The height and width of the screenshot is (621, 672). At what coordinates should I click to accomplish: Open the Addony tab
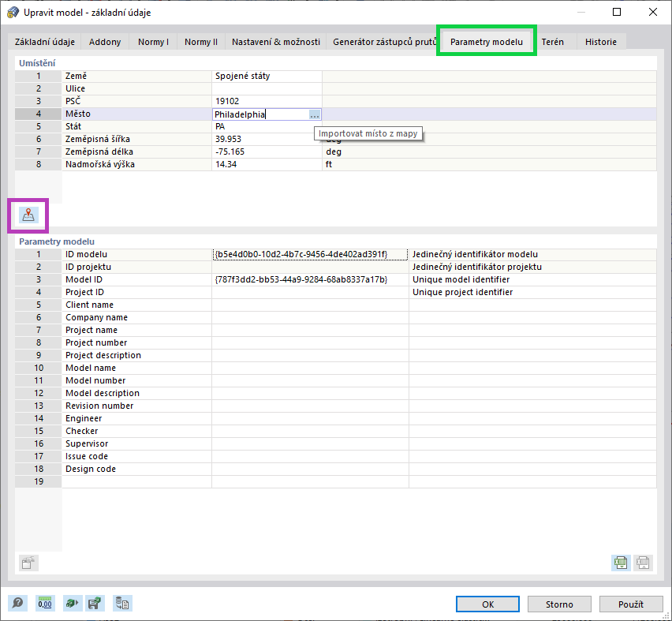pyautogui.click(x=105, y=42)
